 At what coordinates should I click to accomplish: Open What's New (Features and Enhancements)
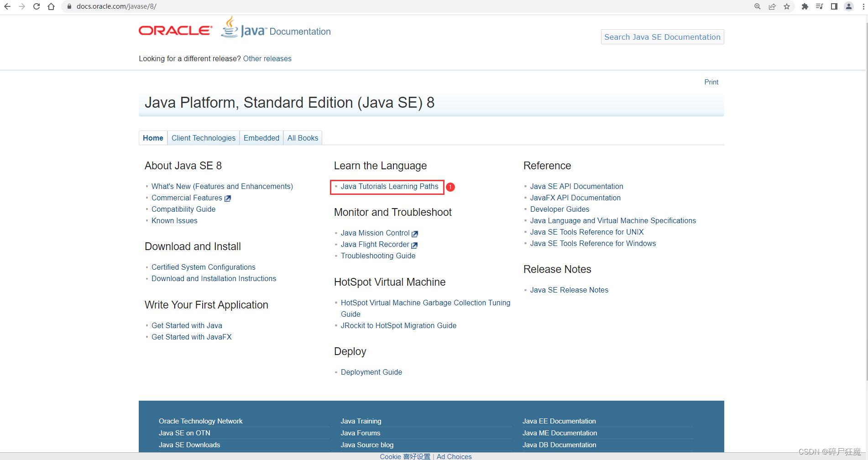(222, 186)
